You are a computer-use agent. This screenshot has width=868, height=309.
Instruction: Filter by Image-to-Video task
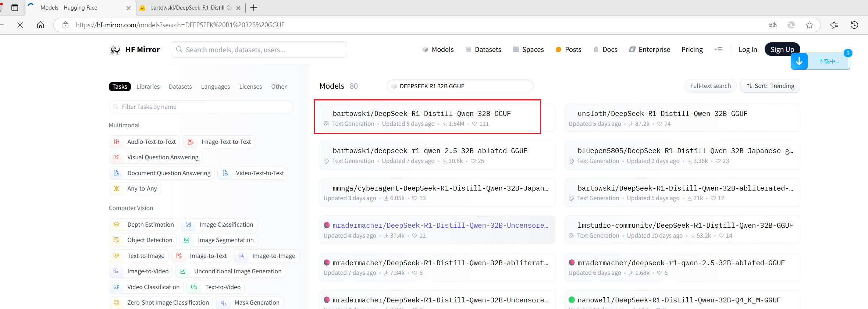tap(141, 271)
